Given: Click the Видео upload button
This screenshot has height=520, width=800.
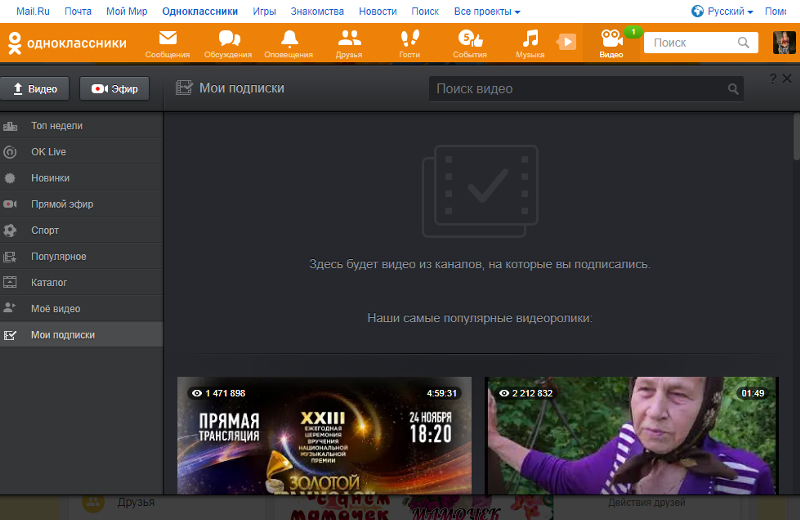Looking at the screenshot, I should pyautogui.click(x=35, y=89).
